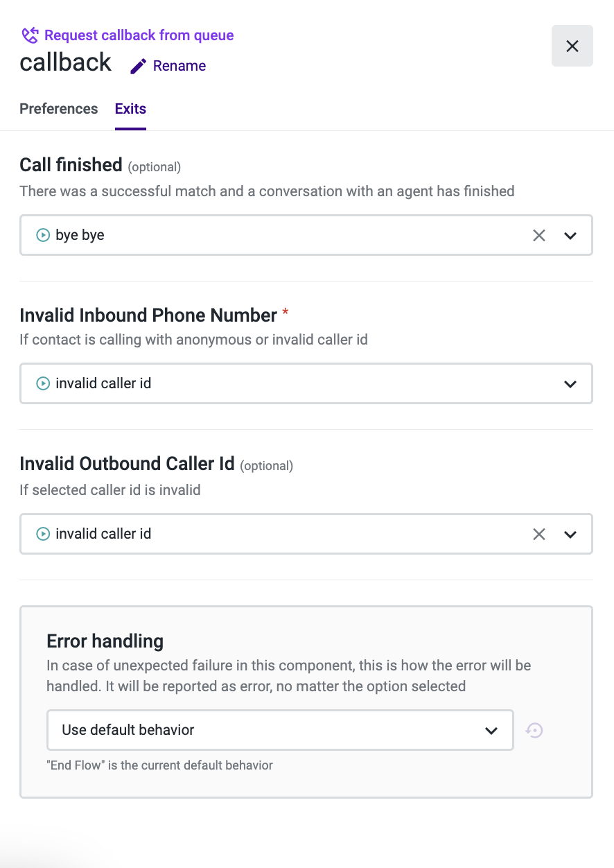
Task: Switch to the Preferences tab
Action: 59,109
